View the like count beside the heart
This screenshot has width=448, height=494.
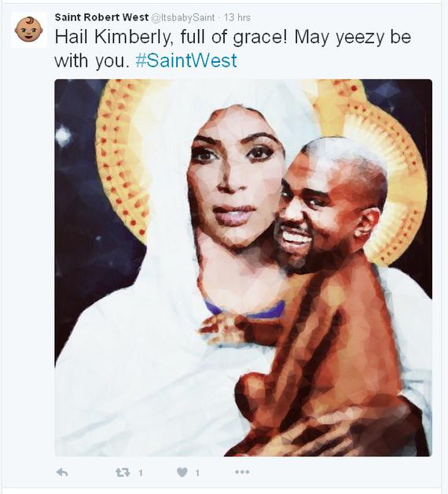[x=197, y=473]
